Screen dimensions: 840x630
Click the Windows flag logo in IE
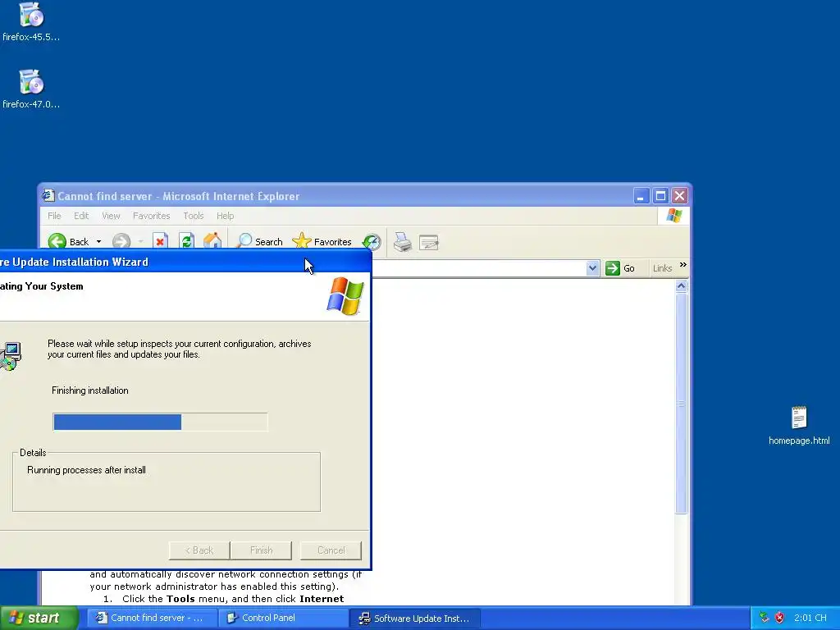674,216
